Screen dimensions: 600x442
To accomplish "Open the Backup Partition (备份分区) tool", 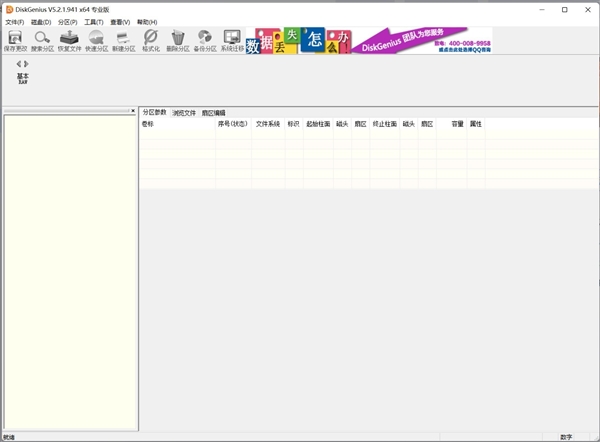I will point(205,41).
